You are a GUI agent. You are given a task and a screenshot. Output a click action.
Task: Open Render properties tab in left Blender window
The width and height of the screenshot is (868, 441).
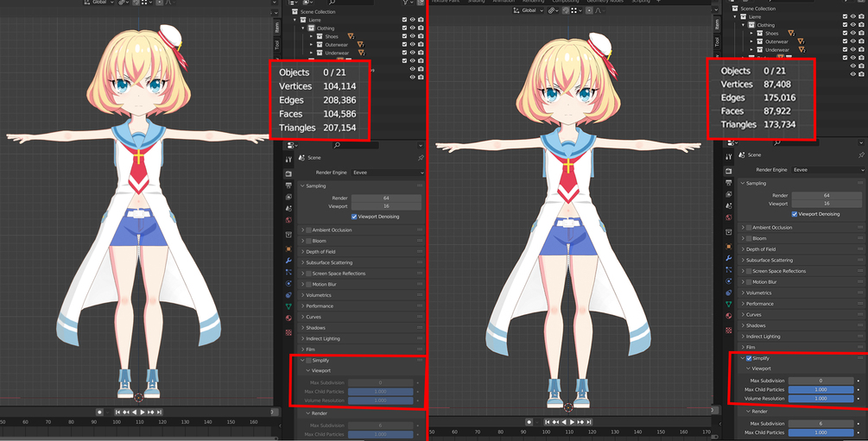pos(288,173)
